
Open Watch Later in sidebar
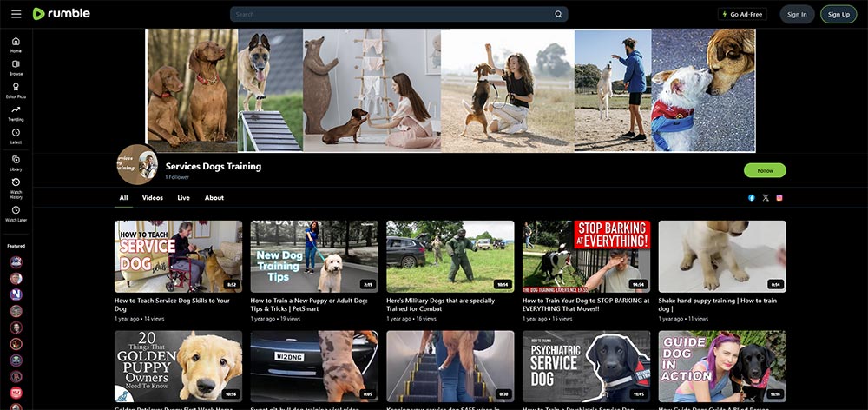tap(16, 214)
